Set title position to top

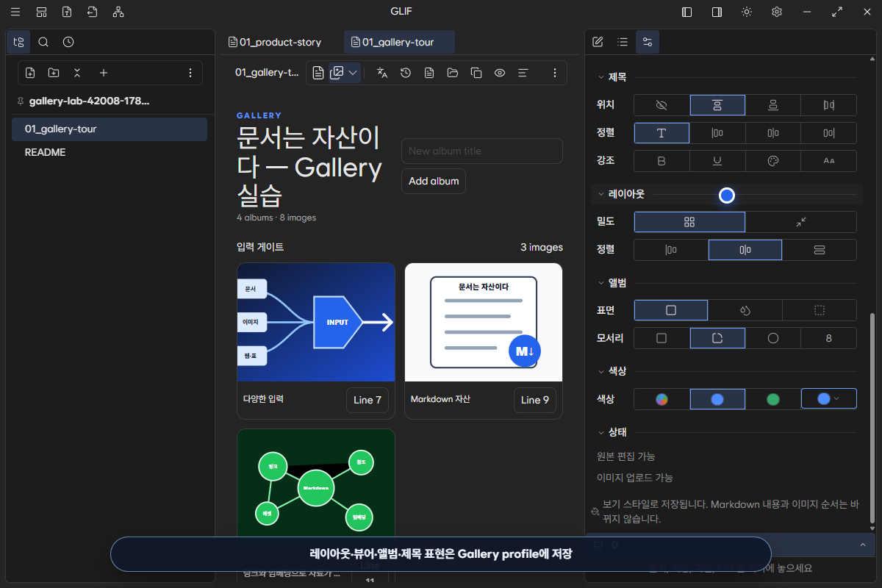click(x=717, y=105)
